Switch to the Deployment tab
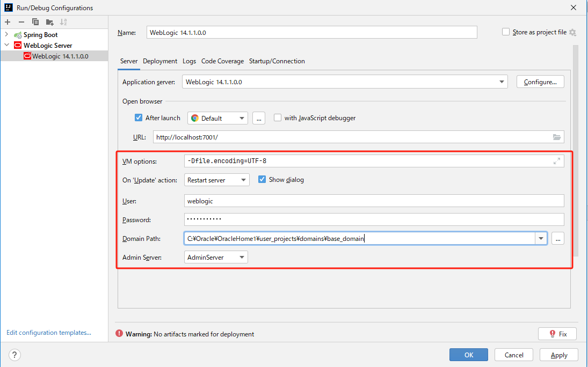This screenshot has width=588, height=367. click(x=159, y=61)
